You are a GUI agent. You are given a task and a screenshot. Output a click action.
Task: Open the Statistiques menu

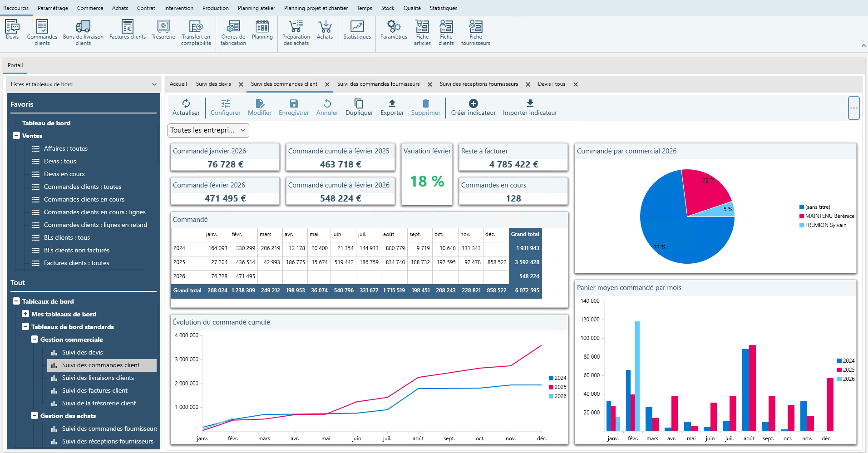pos(443,8)
